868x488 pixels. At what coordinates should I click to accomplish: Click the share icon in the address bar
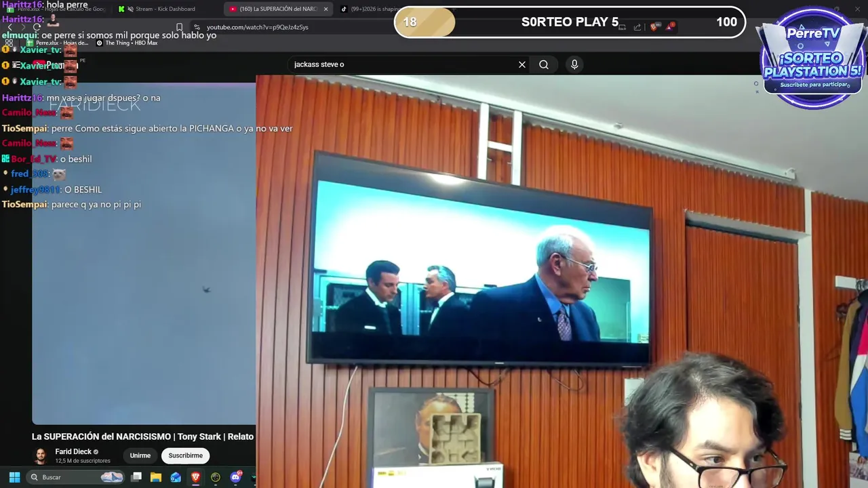click(x=637, y=27)
